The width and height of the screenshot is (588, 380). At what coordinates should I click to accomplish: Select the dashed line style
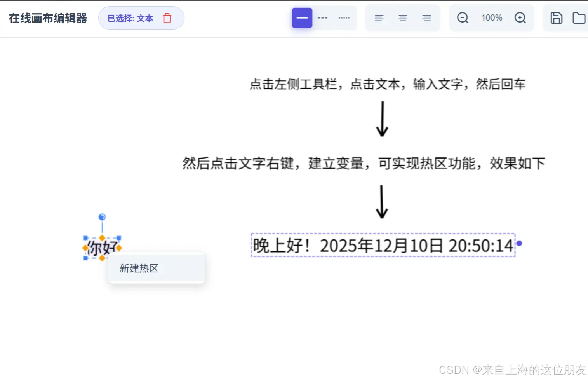pyautogui.click(x=323, y=18)
